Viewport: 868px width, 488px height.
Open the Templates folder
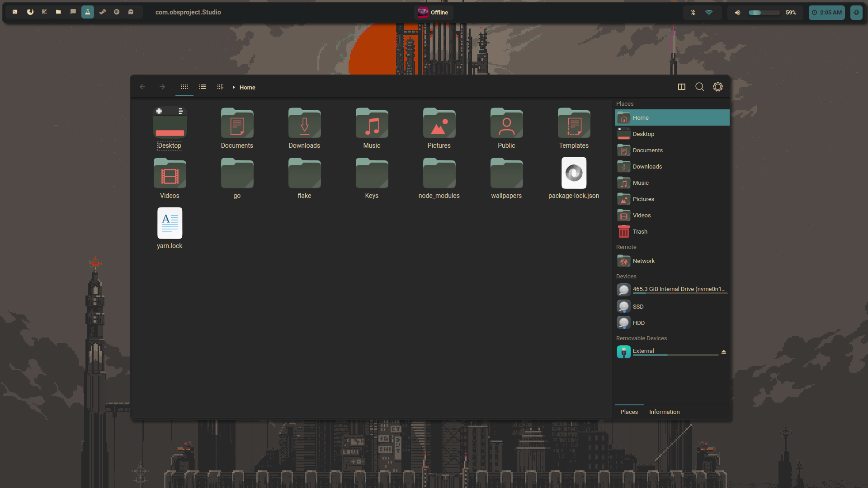574,128
